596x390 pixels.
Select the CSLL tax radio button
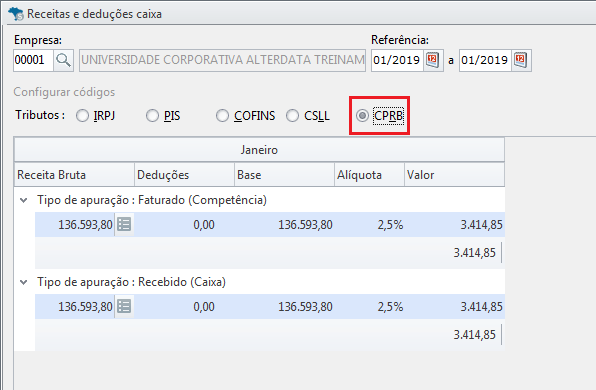tap(292, 116)
